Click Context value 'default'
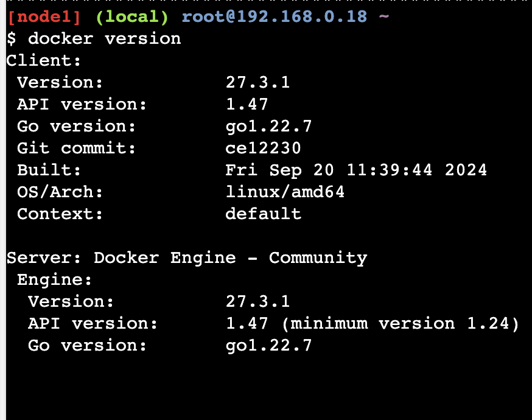Screen dimensions: 532x420 264,214
